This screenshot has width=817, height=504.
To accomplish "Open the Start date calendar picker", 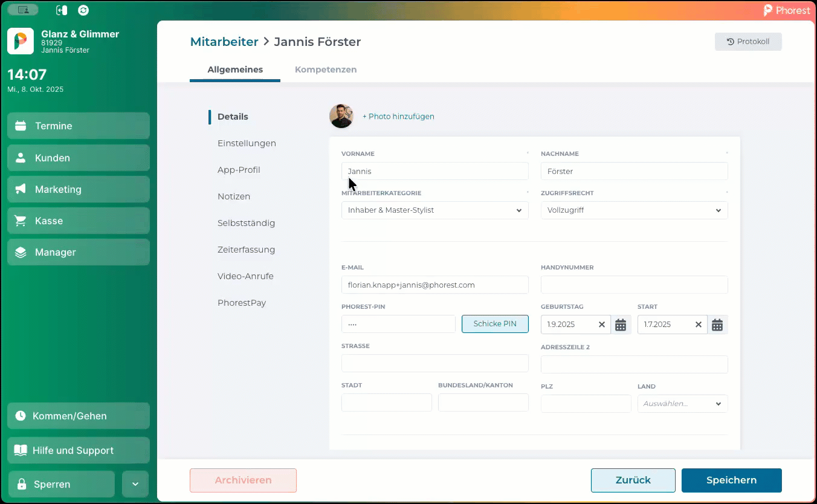I will [717, 325].
